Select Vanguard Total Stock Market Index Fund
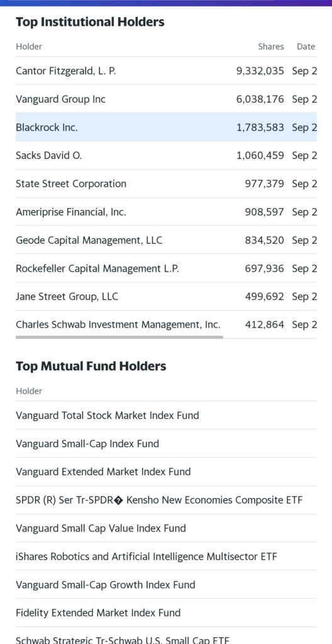332x644 pixels. click(166, 415)
